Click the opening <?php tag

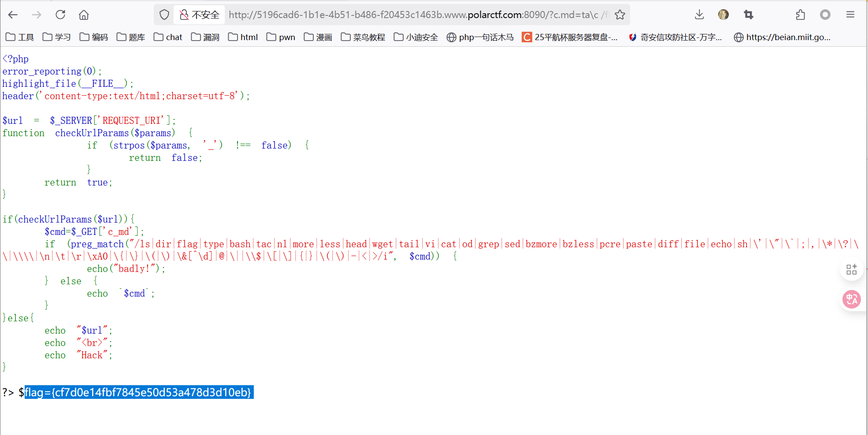(x=15, y=59)
